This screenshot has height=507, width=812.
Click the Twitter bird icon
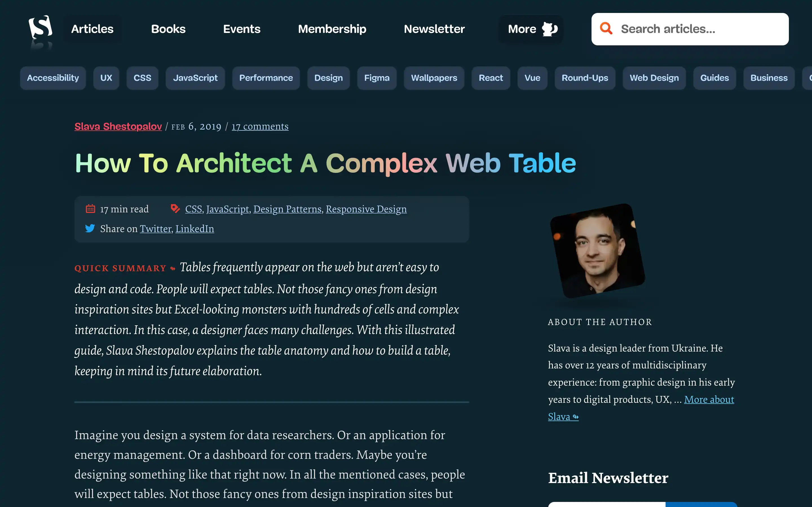pyautogui.click(x=90, y=229)
